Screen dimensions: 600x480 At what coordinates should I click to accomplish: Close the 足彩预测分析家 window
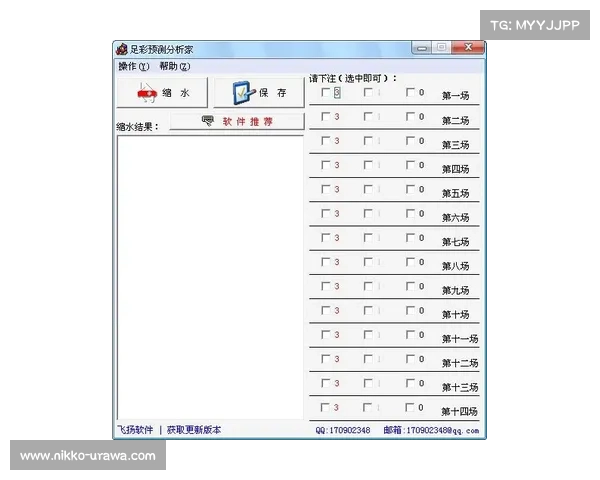click(x=468, y=47)
